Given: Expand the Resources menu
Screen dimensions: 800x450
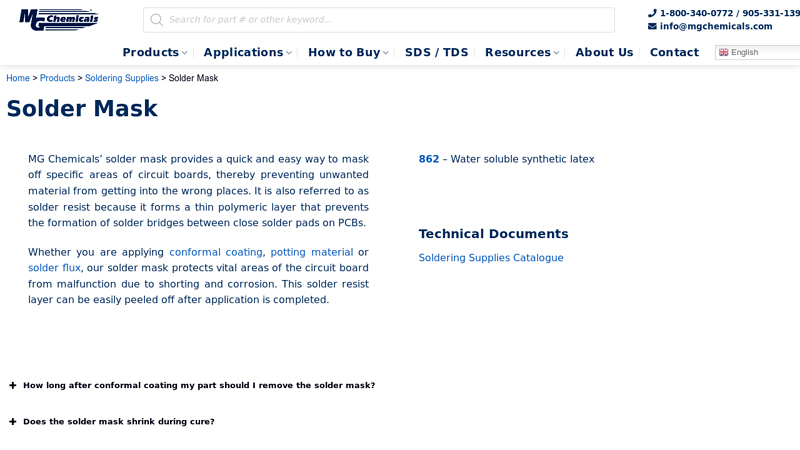Looking at the screenshot, I should coord(521,53).
